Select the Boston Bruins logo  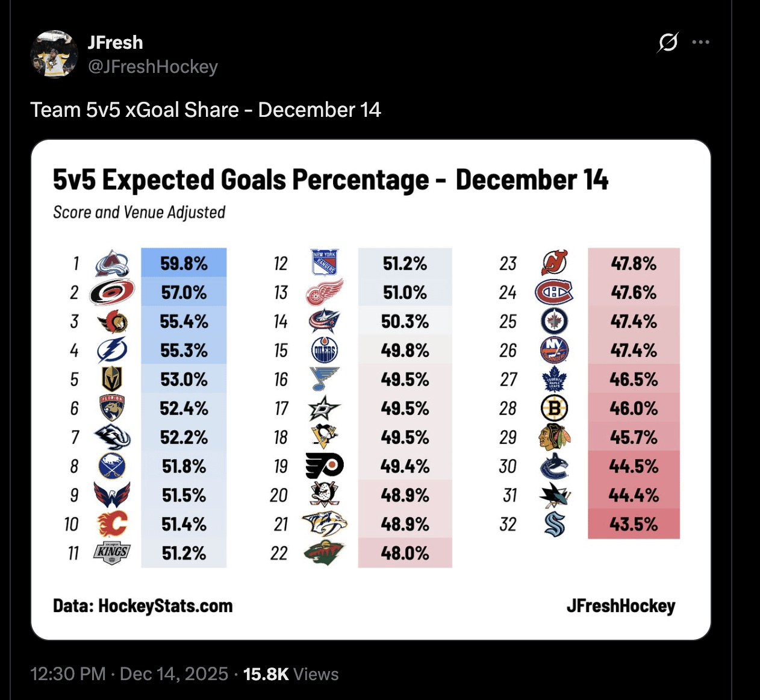click(x=554, y=408)
